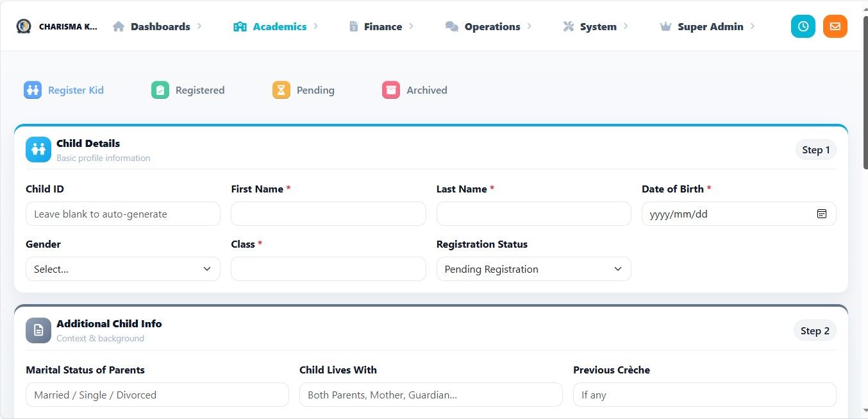The height and width of the screenshot is (419, 868).
Task: Click into the First Name field
Action: point(328,214)
